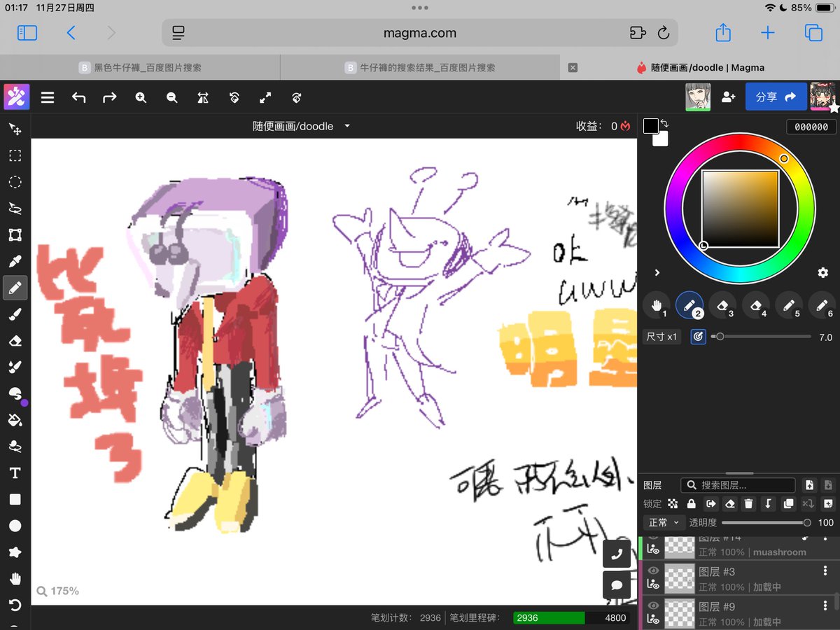The height and width of the screenshot is (630, 840).
Task: Select the rectangle shape tool
Action: click(15, 500)
